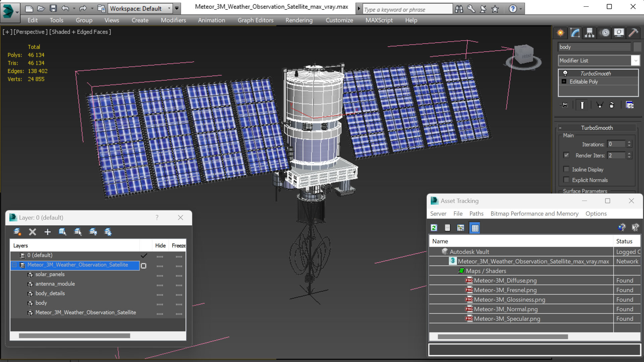Open Help with the question mark icon

(x=513, y=9)
